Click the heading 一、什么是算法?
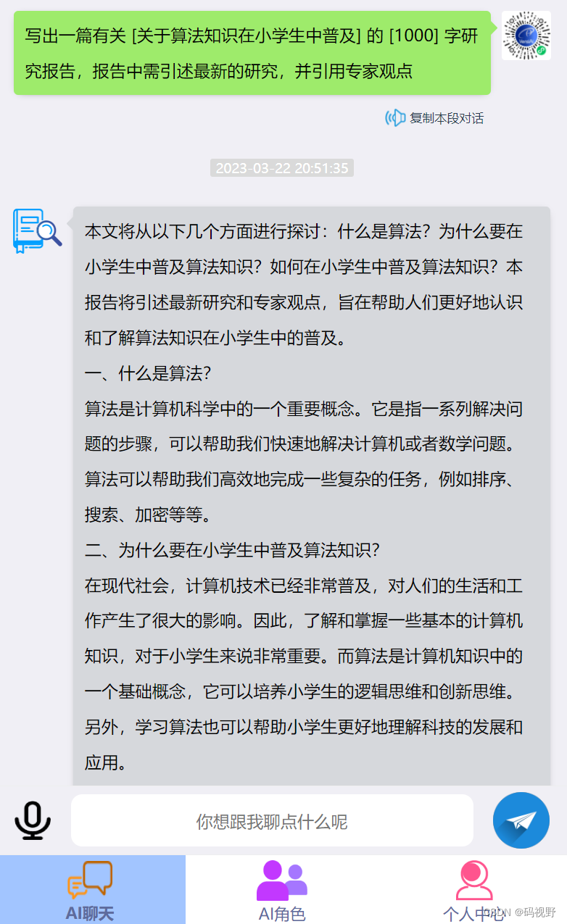The width and height of the screenshot is (567, 924). 148,374
